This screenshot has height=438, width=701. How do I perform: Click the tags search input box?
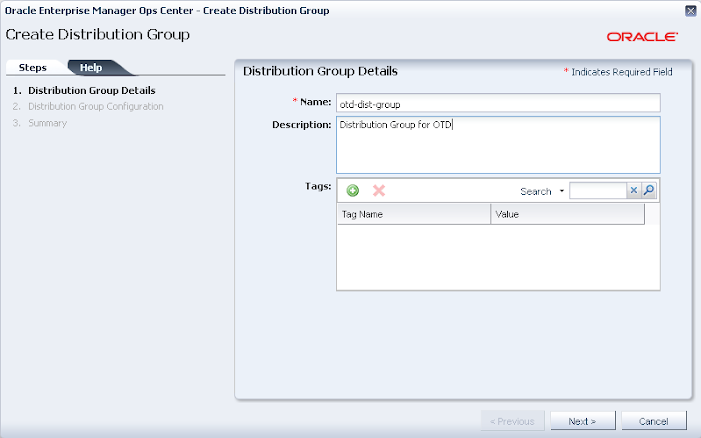click(x=598, y=191)
